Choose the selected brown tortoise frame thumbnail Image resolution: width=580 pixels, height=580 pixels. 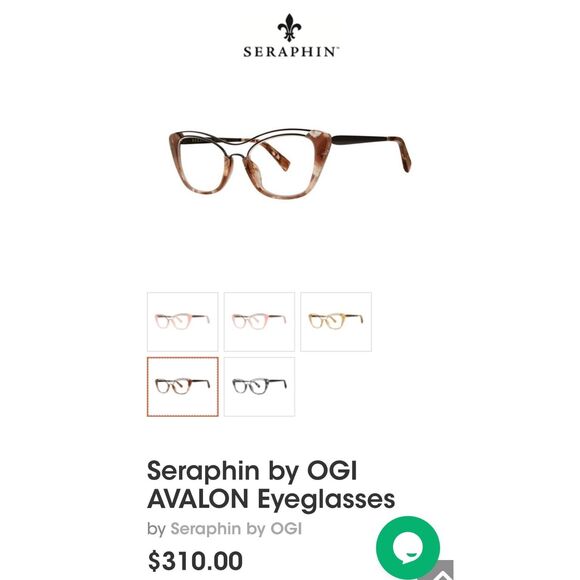click(x=182, y=387)
